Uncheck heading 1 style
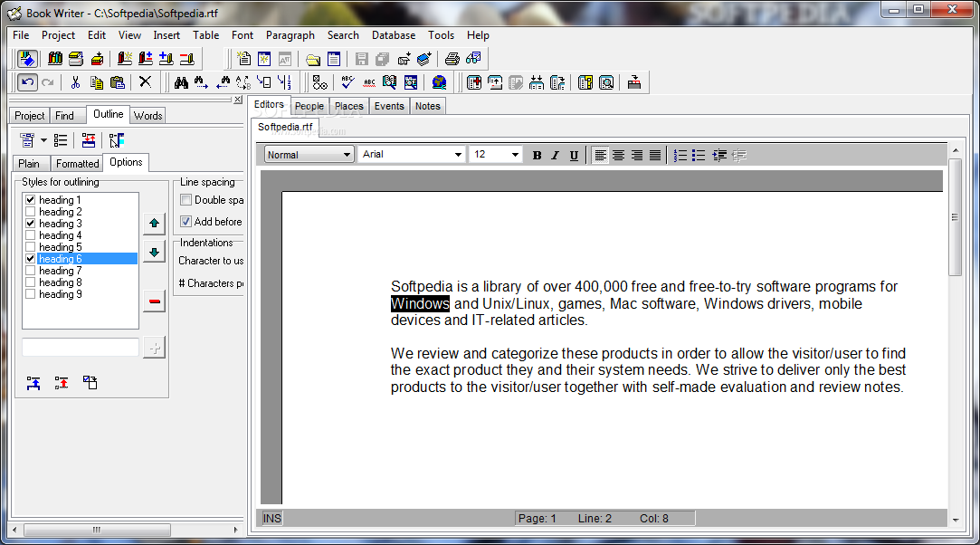Viewport: 980px width, 545px height. 30,199
